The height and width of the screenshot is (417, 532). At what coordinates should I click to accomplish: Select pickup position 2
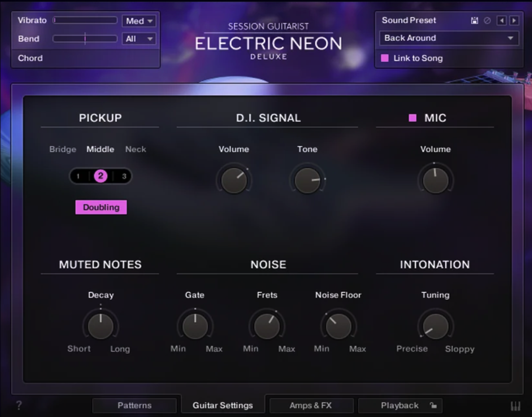point(101,176)
